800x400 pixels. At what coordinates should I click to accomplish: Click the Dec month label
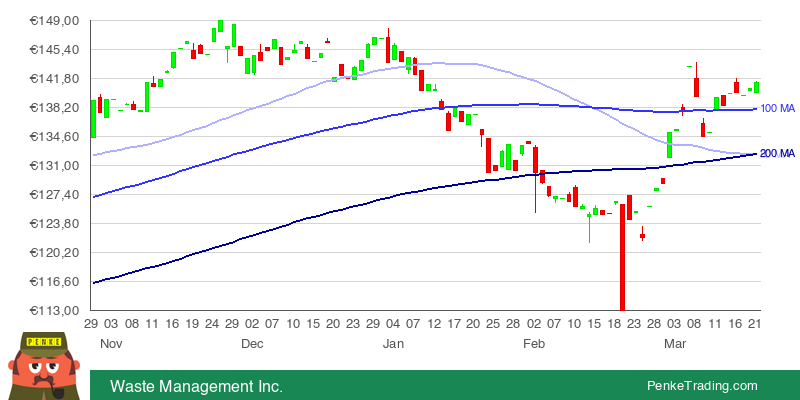tap(252, 344)
